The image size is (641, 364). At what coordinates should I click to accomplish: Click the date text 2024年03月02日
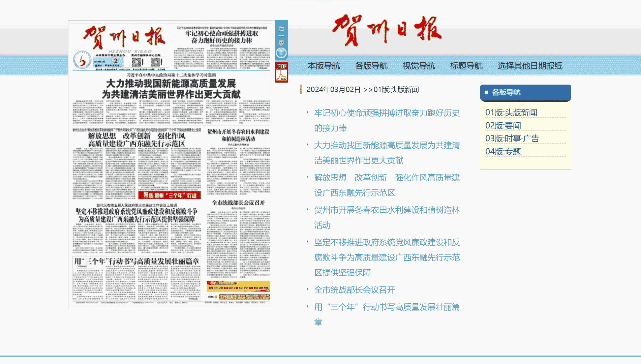click(x=333, y=90)
